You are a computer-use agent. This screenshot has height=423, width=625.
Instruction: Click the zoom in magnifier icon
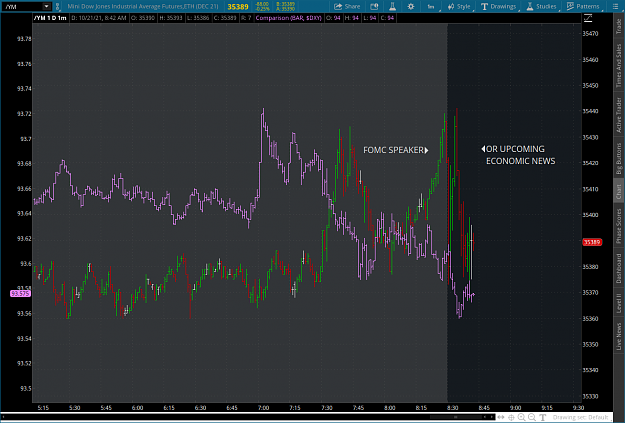click(521, 417)
